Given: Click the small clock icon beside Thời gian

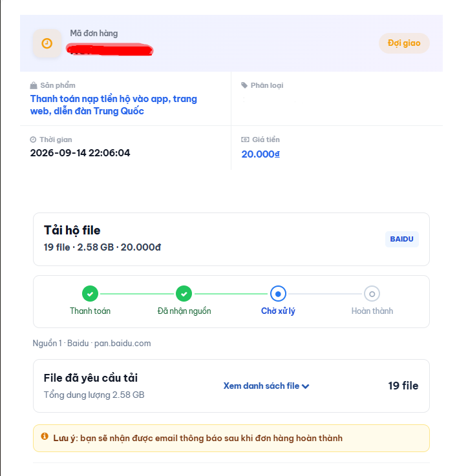Looking at the screenshot, I should [33, 140].
